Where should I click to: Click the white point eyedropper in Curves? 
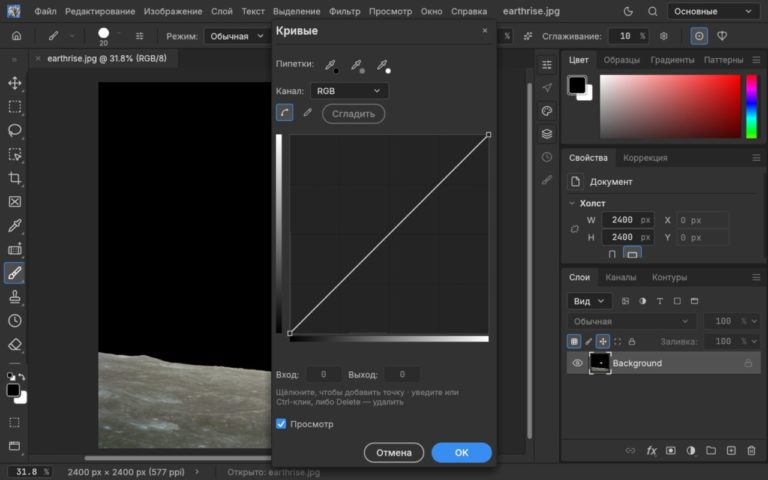(x=384, y=65)
